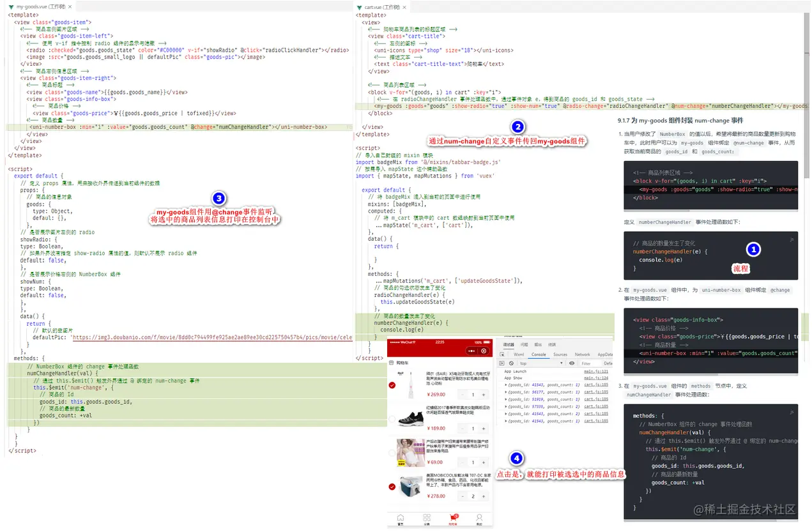Switch to the Sources devtools tab
The width and height of the screenshot is (812, 532).
point(560,354)
